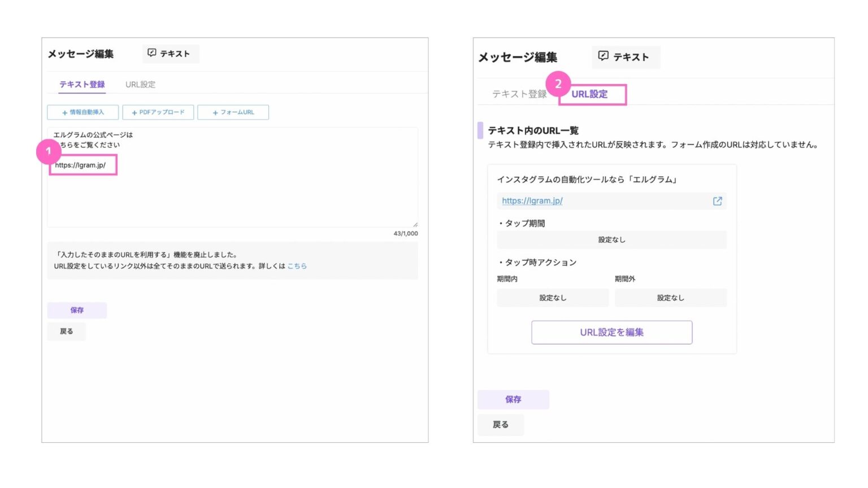Click the message text area

232,192
